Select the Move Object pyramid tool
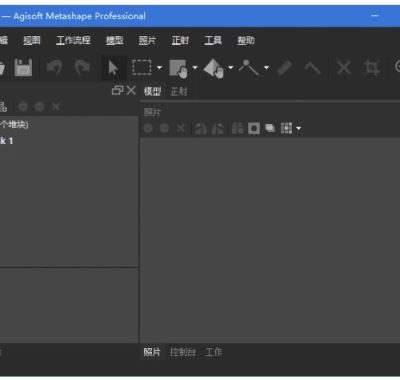Image resolution: width=400 pixels, height=380 pixels. (214, 68)
